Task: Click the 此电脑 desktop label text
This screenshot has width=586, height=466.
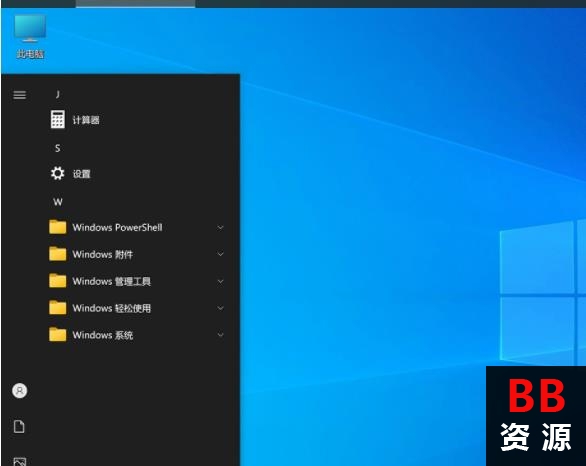Action: [30, 54]
